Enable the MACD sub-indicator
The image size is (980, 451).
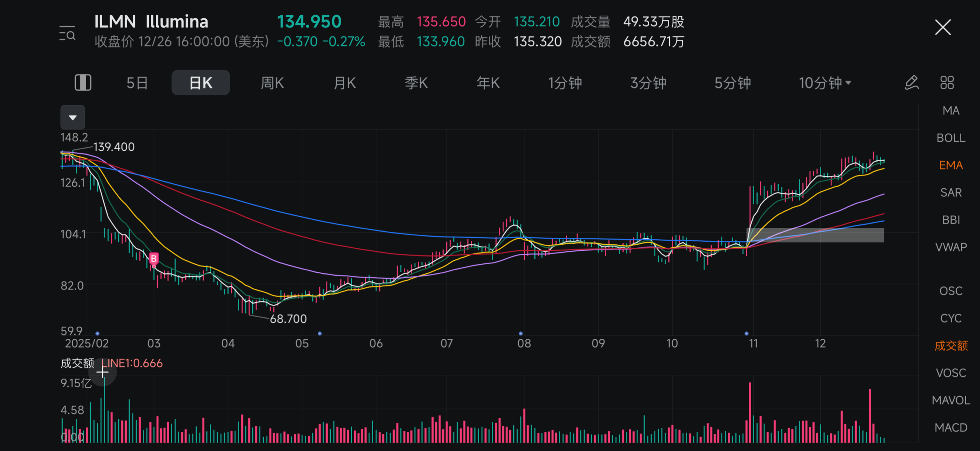click(x=951, y=427)
